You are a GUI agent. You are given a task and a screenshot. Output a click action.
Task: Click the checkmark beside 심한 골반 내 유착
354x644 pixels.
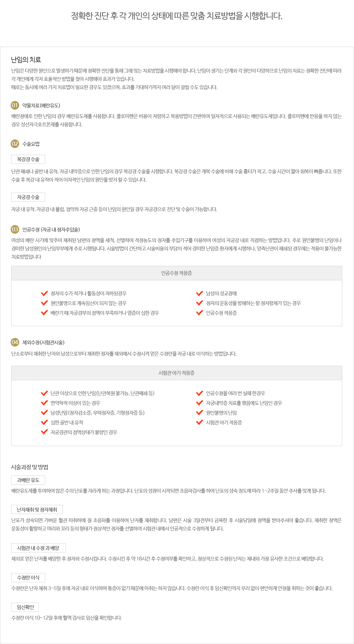[44, 422]
